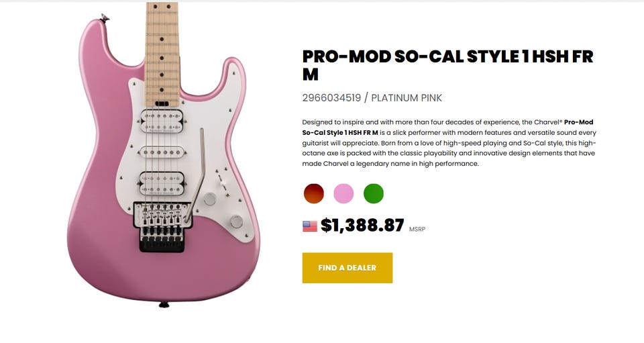Viewport: 644px width, 343px height.
Task: Click the middle single-coil pickup on guitar
Action: (162, 152)
